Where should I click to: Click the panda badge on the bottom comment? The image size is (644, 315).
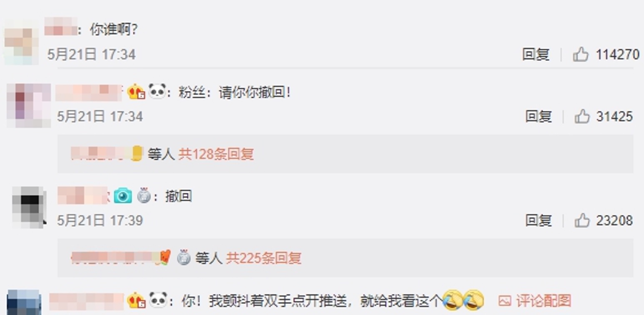click(x=158, y=300)
